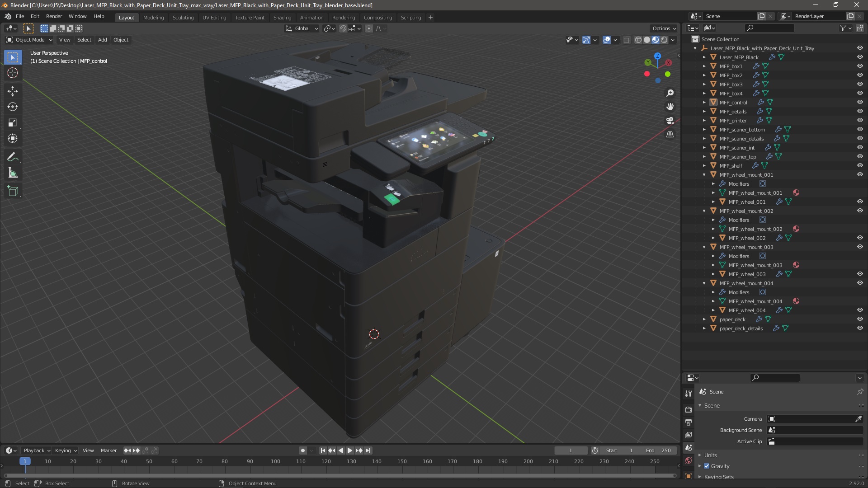Collapse the MFP_wheel_mount_001 tree item
Viewport: 868px width, 488px height.
coord(704,174)
